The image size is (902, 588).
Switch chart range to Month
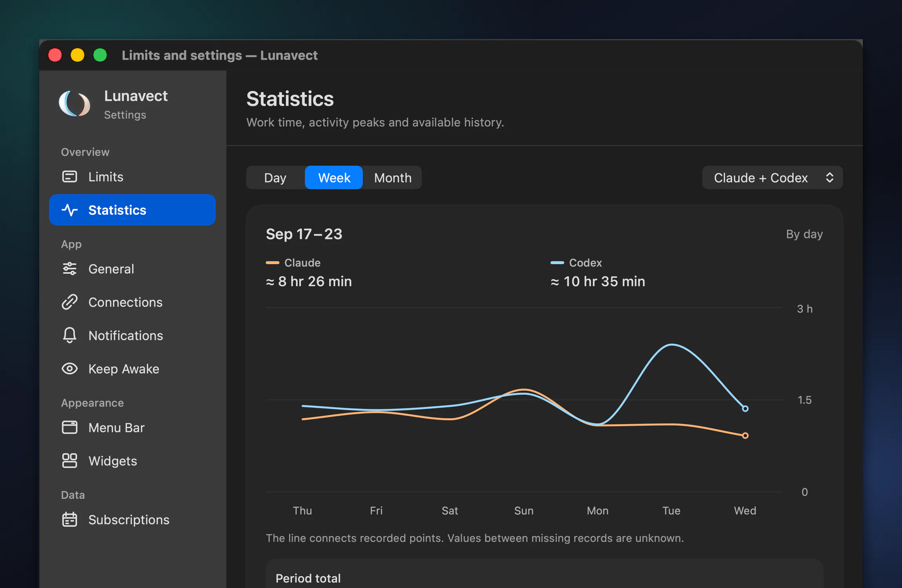pyautogui.click(x=393, y=178)
